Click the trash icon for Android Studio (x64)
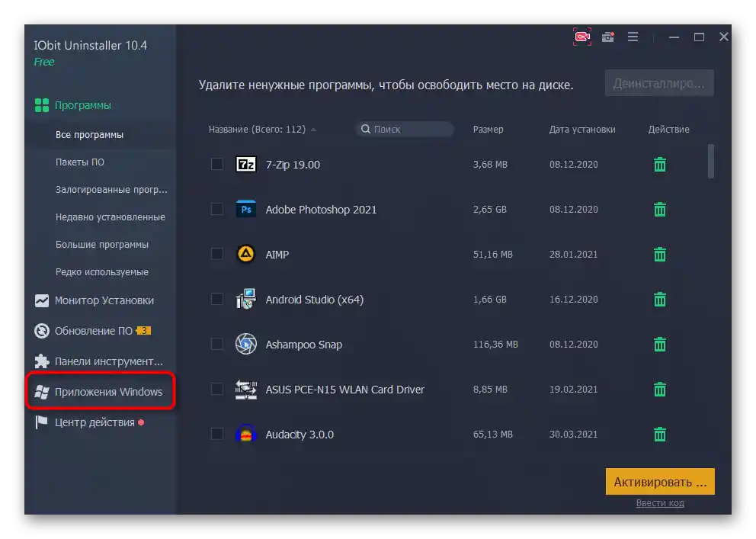The image size is (756, 539). click(x=659, y=300)
